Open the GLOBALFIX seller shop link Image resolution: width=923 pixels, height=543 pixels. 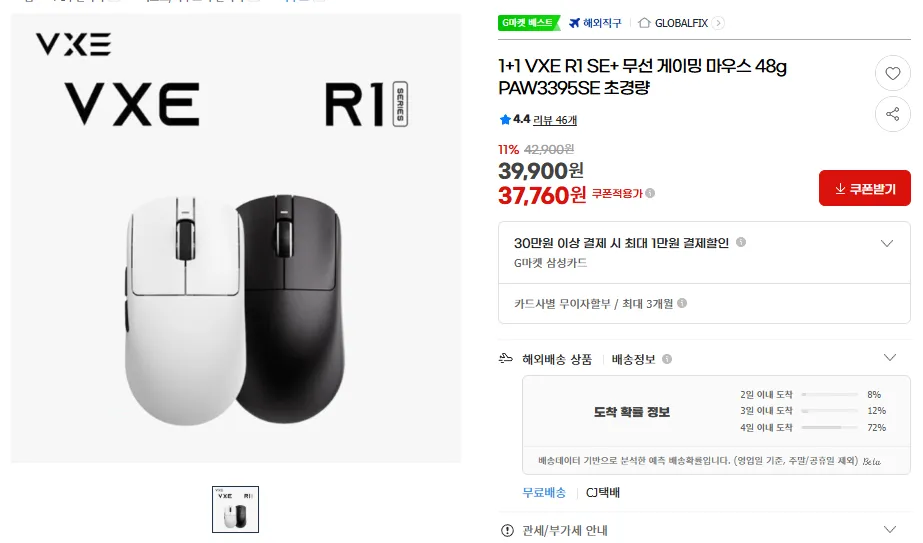[683, 23]
